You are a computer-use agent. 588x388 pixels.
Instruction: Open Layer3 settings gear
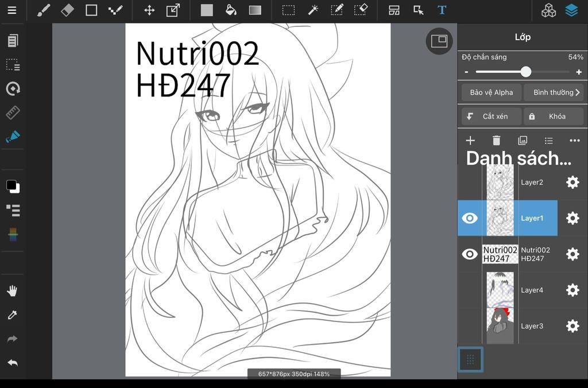(x=572, y=326)
